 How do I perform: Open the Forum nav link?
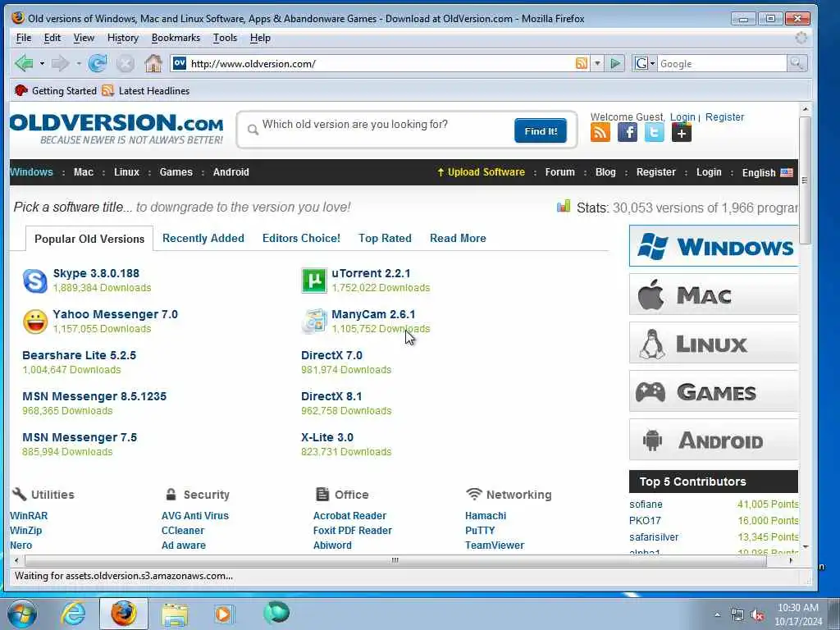coord(559,172)
